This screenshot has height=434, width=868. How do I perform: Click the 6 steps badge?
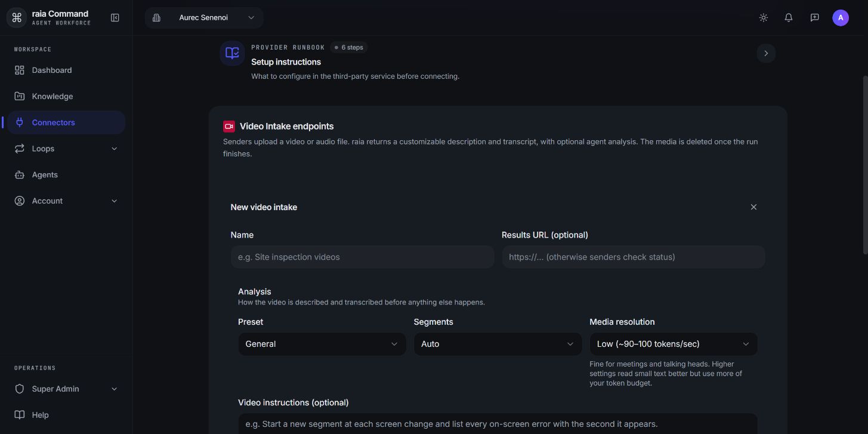349,47
